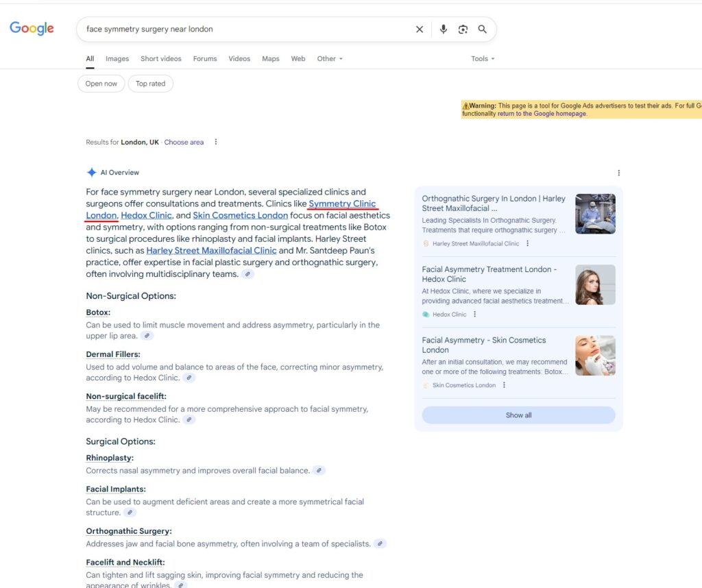Open the Hedox Clinic inline link
Image resolution: width=702 pixels, height=588 pixels.
click(x=147, y=215)
